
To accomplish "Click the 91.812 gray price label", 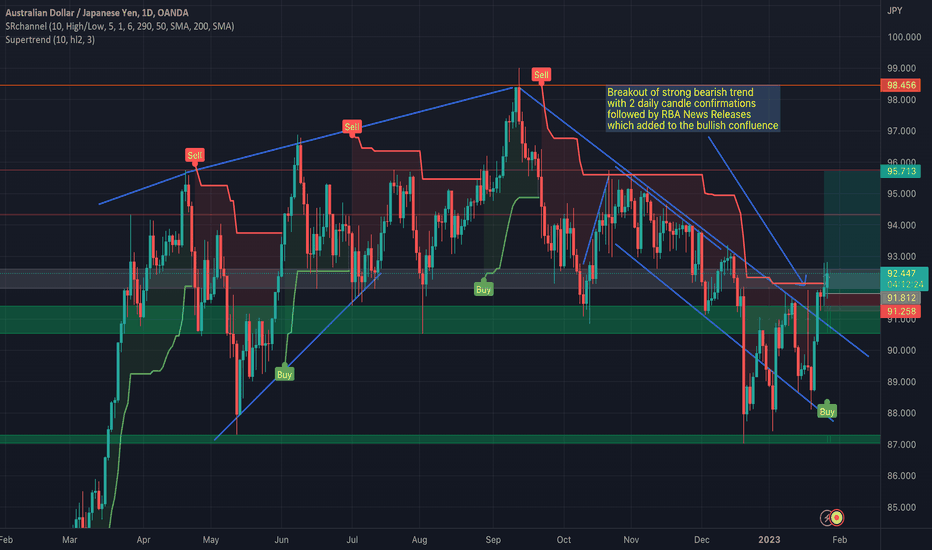I will [901, 298].
